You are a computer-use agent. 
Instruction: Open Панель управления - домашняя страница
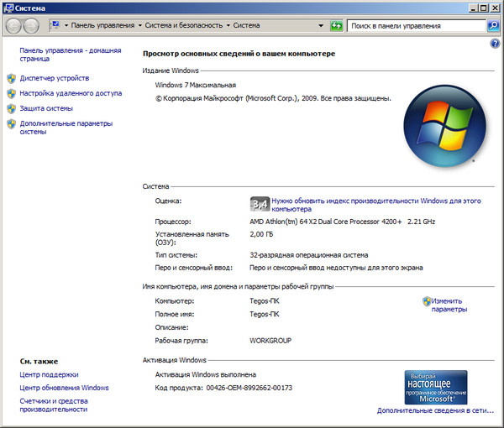(71, 55)
